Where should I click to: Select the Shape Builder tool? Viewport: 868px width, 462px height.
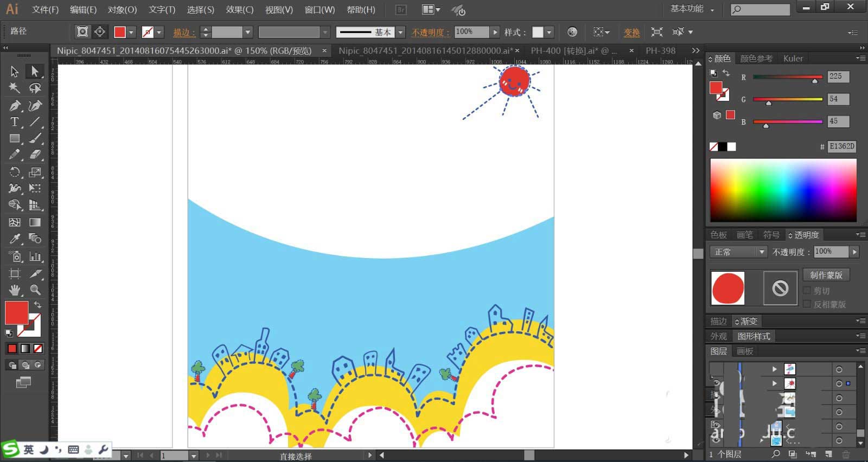[x=15, y=205]
